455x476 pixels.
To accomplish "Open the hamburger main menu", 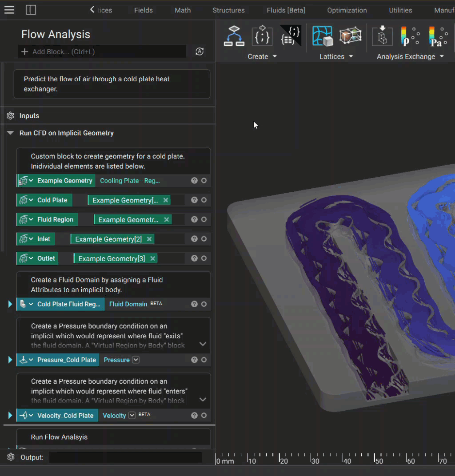I will pyautogui.click(x=9, y=10).
